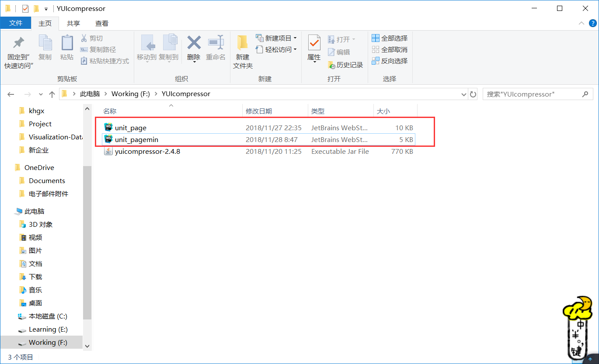
Task: Sort by Type (类型) column header
Action: [318, 111]
